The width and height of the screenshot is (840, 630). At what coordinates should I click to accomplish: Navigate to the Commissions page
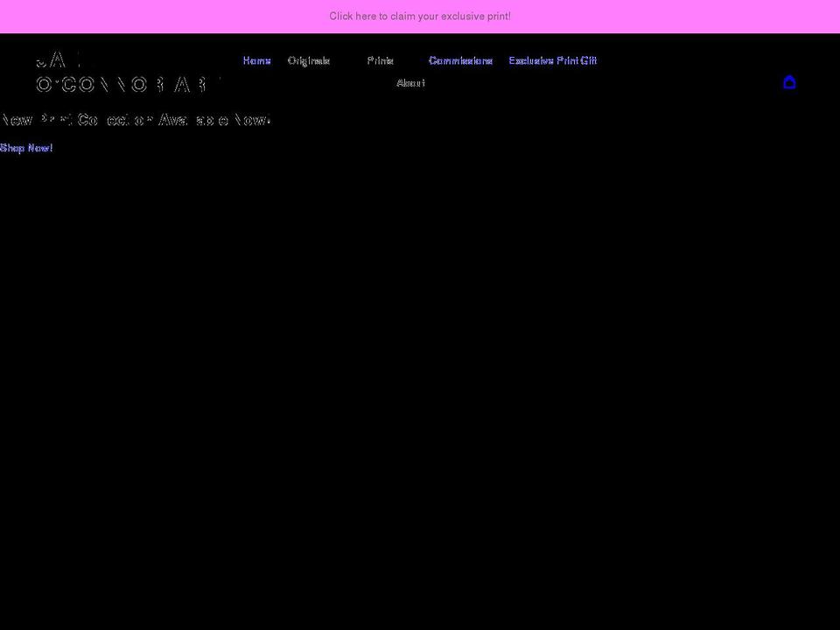pos(460,60)
